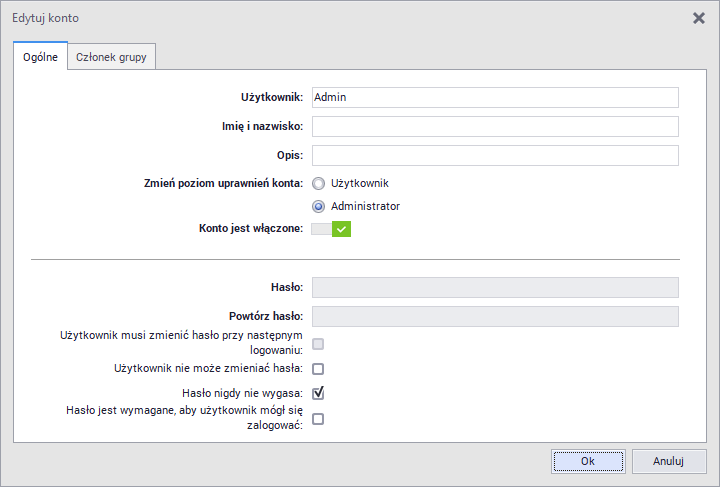Confirm changes with the Ok button
The image size is (720, 487).
(x=588, y=461)
